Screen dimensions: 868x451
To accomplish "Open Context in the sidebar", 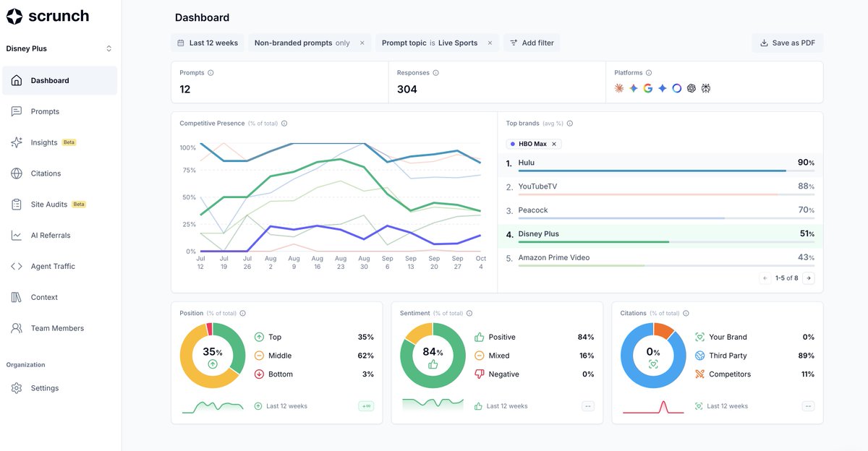I will pos(59,297).
